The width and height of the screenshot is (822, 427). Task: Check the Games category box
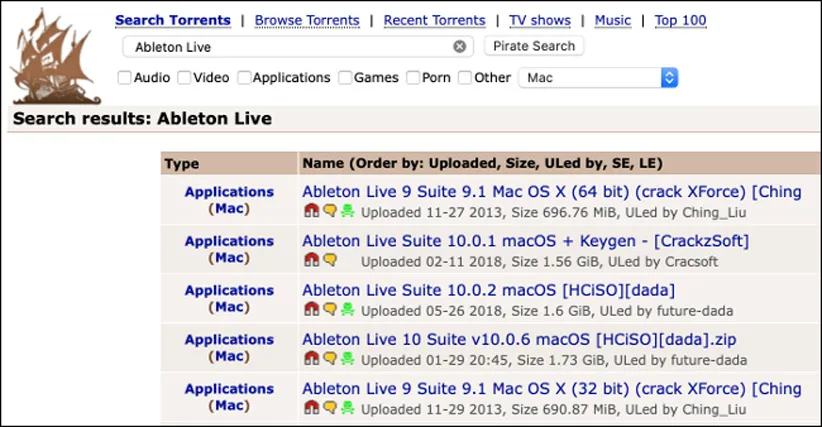(x=345, y=78)
